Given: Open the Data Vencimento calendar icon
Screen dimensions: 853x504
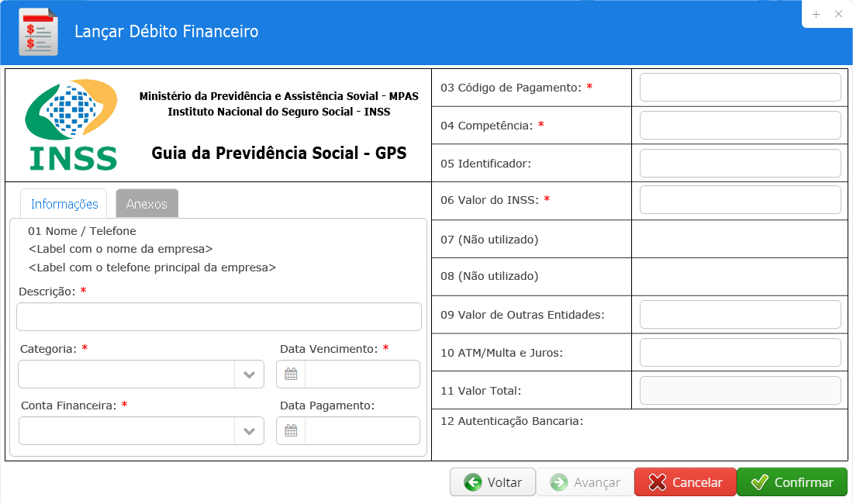Looking at the screenshot, I should [291, 374].
